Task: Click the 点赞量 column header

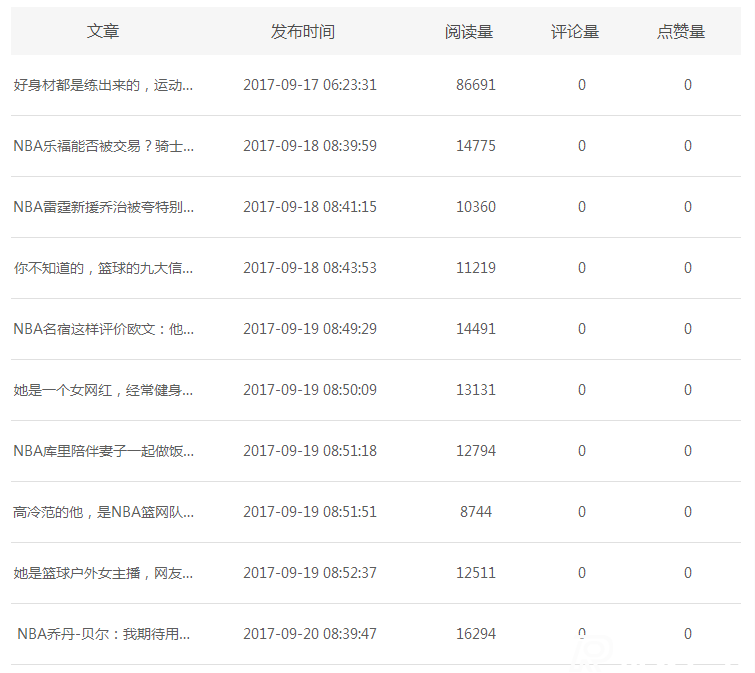Action: 681,32
